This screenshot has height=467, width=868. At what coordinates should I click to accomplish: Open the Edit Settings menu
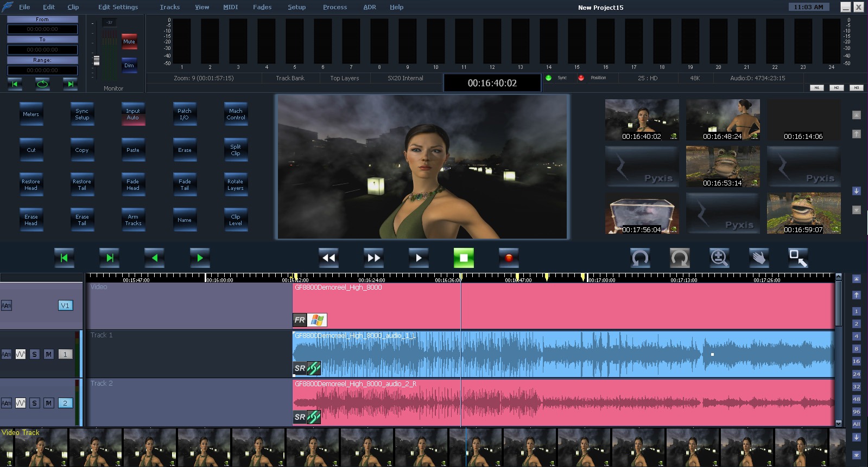pyautogui.click(x=118, y=7)
